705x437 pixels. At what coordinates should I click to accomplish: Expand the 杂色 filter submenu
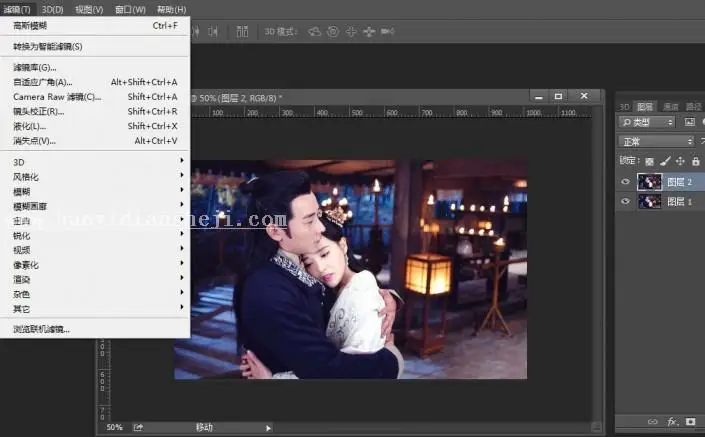pos(95,294)
